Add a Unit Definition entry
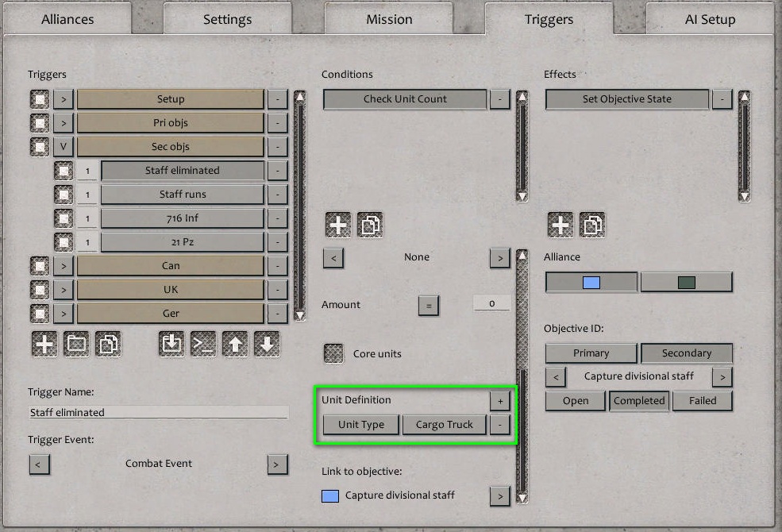This screenshot has height=532, width=782. 500,400
